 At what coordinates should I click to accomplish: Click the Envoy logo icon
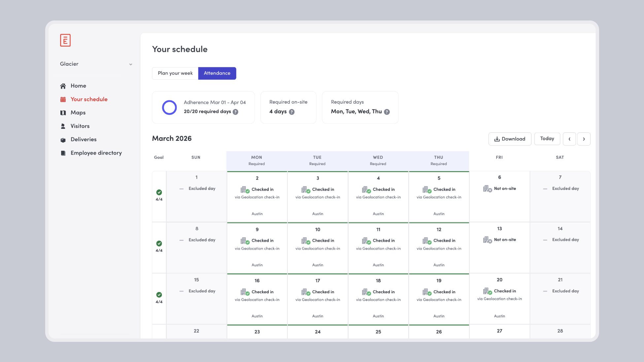65,40
